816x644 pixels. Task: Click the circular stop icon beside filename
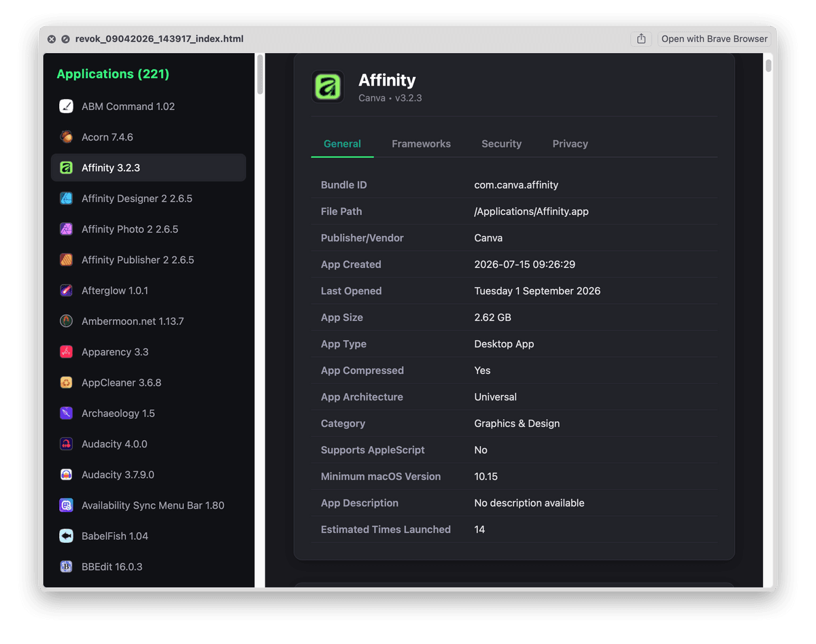pyautogui.click(x=65, y=39)
